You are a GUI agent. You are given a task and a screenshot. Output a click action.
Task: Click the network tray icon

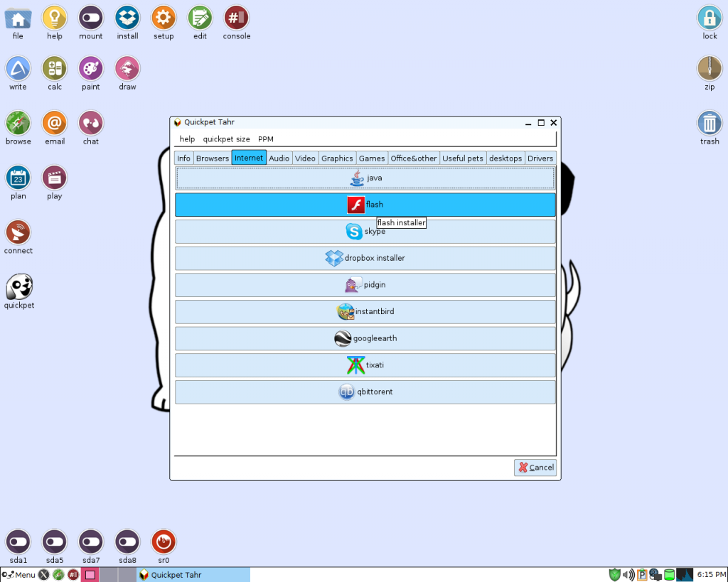[x=655, y=575]
